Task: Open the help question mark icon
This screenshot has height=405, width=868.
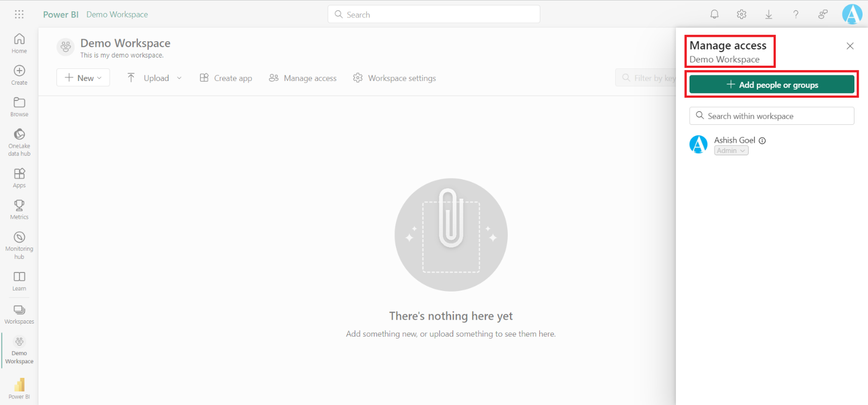Action: click(796, 15)
